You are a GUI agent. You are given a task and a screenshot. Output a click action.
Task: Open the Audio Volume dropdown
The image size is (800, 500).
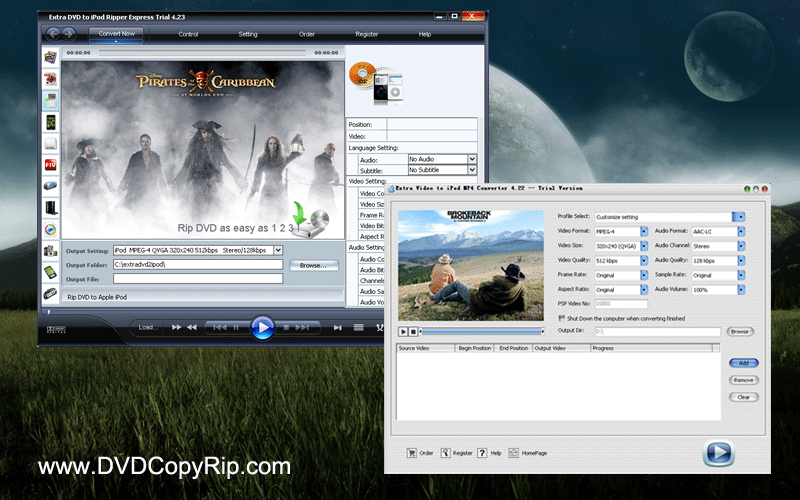(x=741, y=290)
